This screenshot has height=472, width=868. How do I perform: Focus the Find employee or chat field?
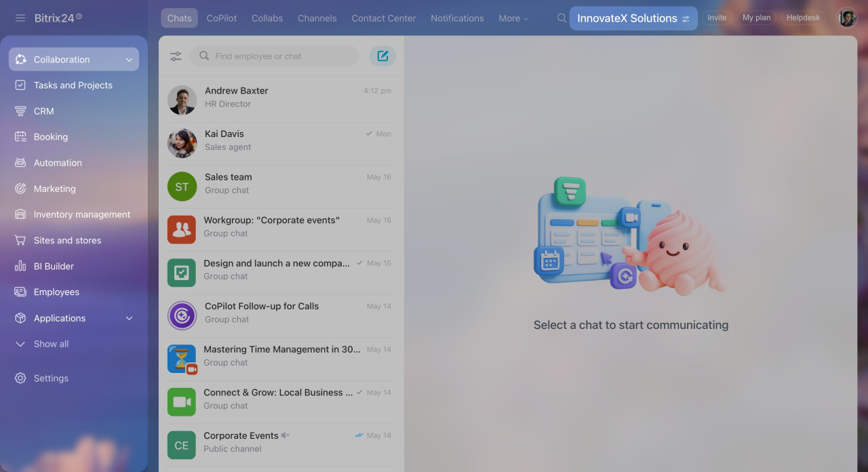(x=275, y=56)
